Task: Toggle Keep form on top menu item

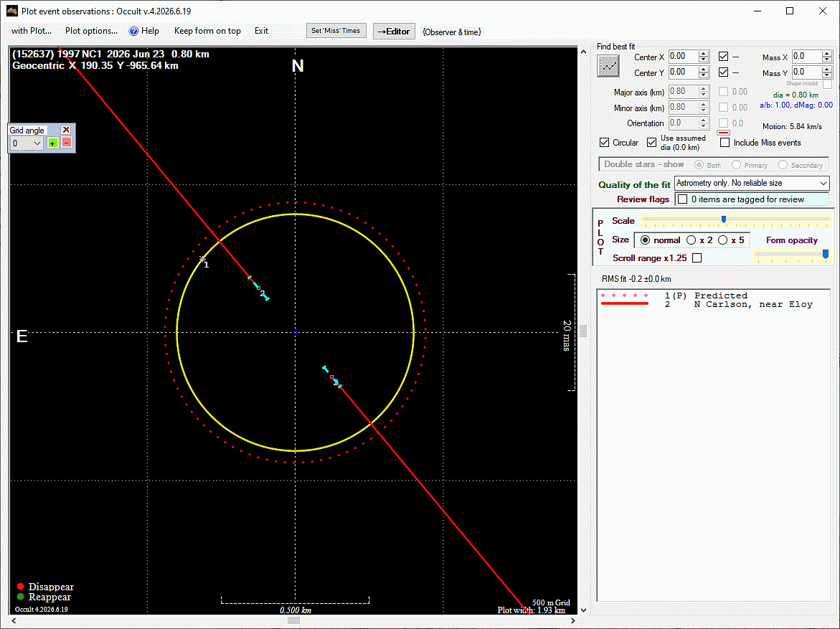Action: (x=207, y=31)
